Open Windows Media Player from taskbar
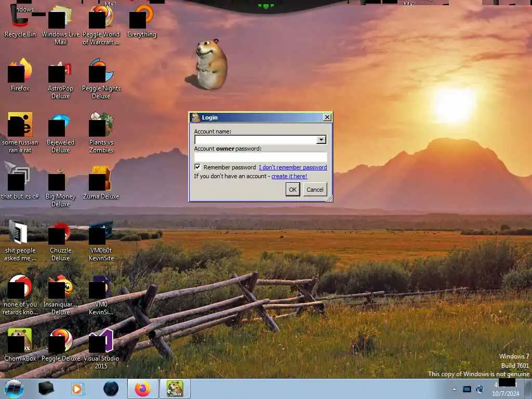This screenshot has width=532, height=399. tap(77, 389)
